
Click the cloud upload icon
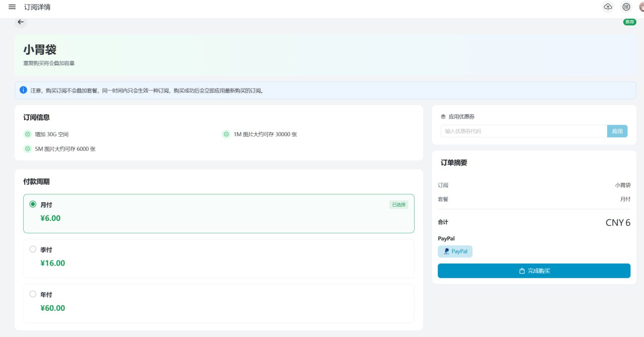point(608,7)
